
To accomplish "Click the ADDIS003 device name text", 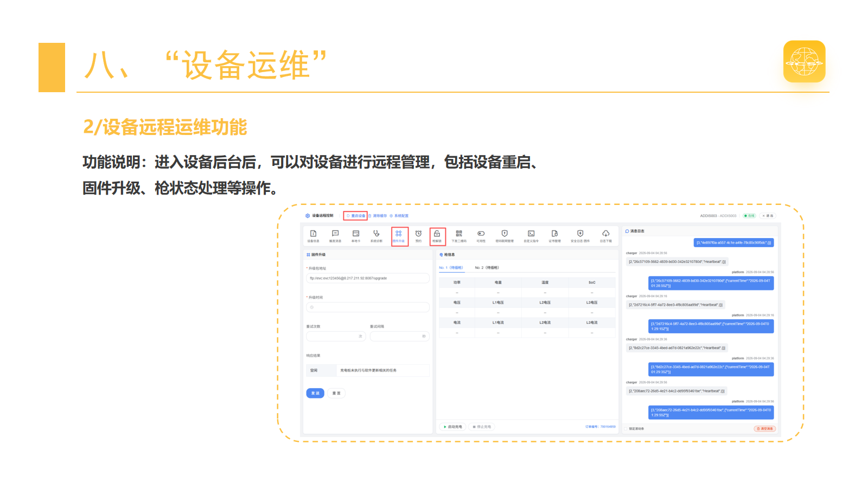I will coord(718,216).
